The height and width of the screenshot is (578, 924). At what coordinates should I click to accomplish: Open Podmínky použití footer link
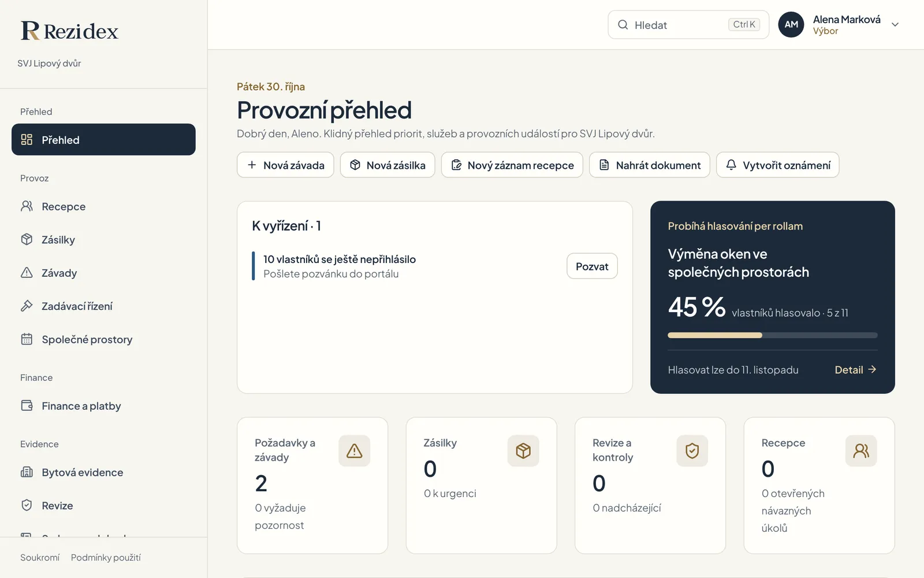(106, 558)
